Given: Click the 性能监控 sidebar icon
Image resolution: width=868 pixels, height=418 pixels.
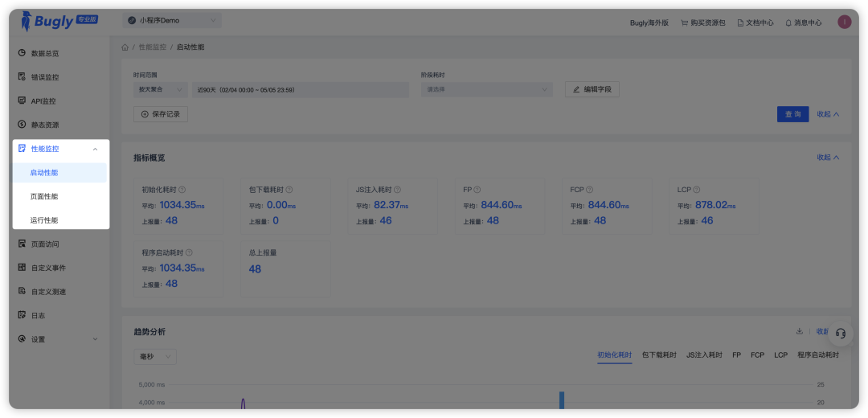Looking at the screenshot, I should point(23,149).
